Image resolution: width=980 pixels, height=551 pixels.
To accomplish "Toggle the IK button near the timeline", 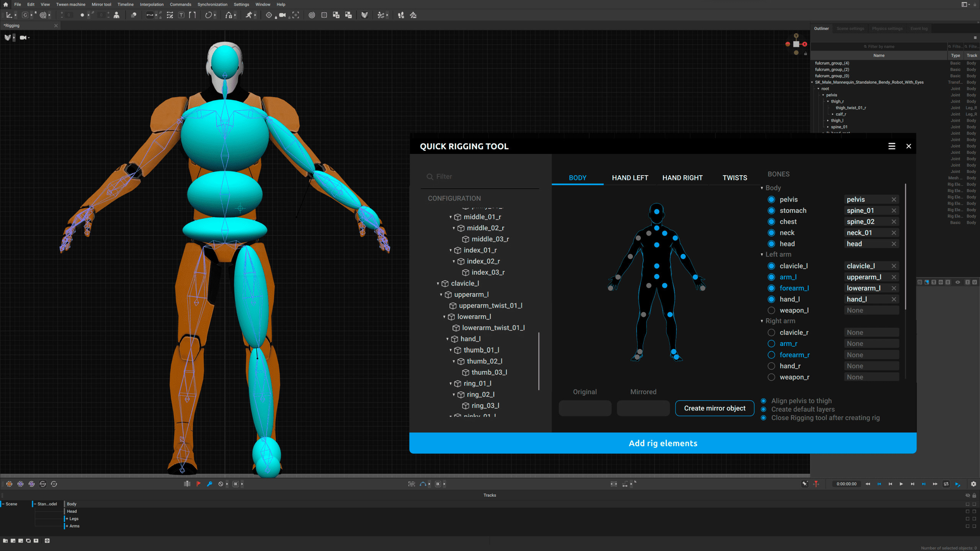I will [235, 484].
